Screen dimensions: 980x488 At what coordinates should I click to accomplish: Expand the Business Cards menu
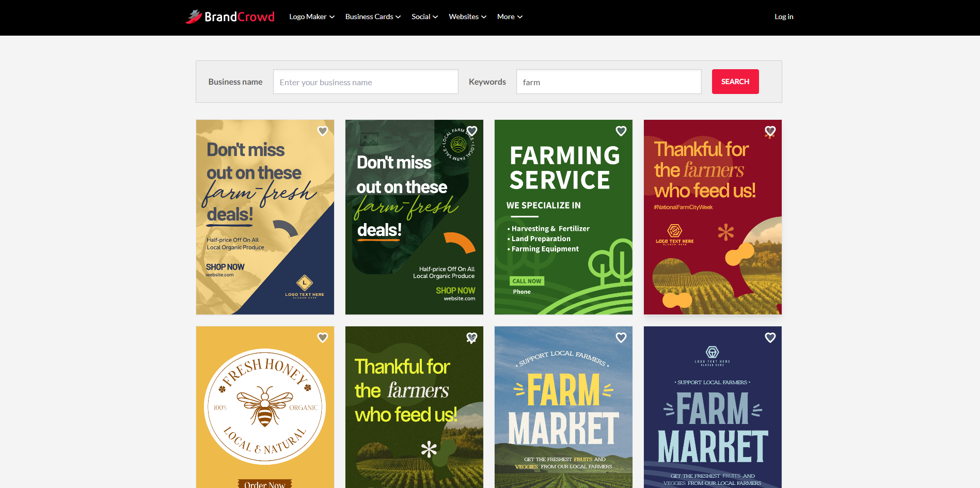372,17
